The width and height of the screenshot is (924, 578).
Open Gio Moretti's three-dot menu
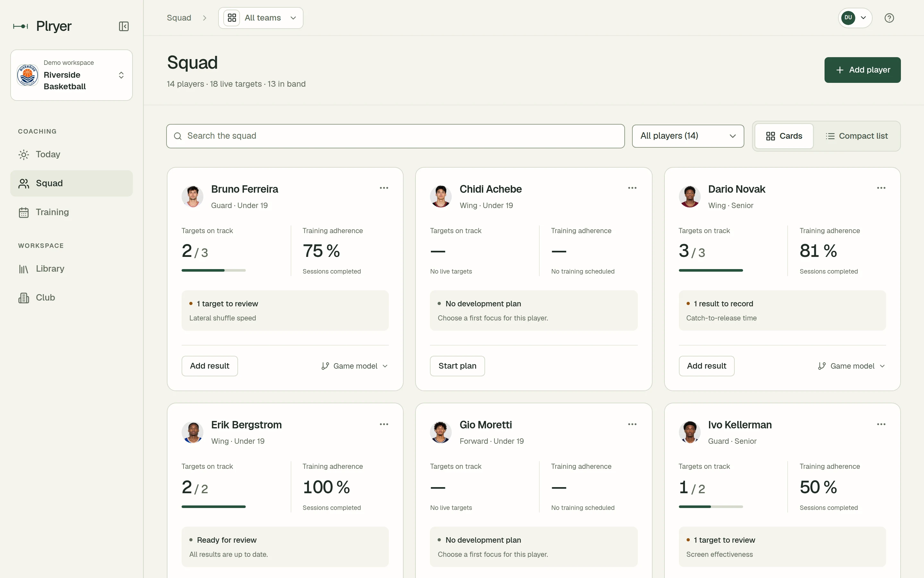coord(632,424)
